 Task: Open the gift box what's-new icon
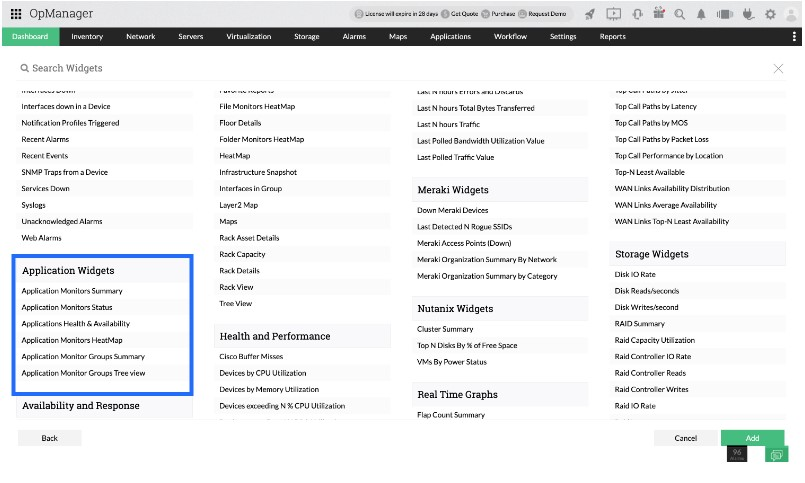(659, 13)
